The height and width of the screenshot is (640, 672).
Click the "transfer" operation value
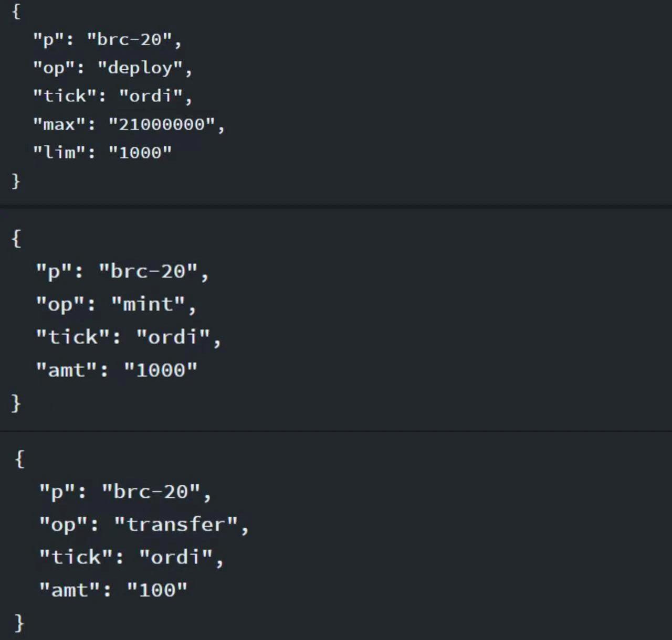176,524
